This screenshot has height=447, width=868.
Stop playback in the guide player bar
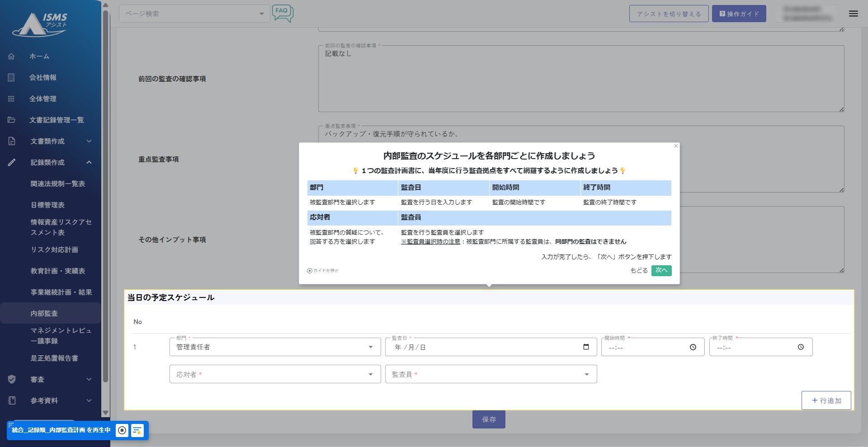(122, 430)
